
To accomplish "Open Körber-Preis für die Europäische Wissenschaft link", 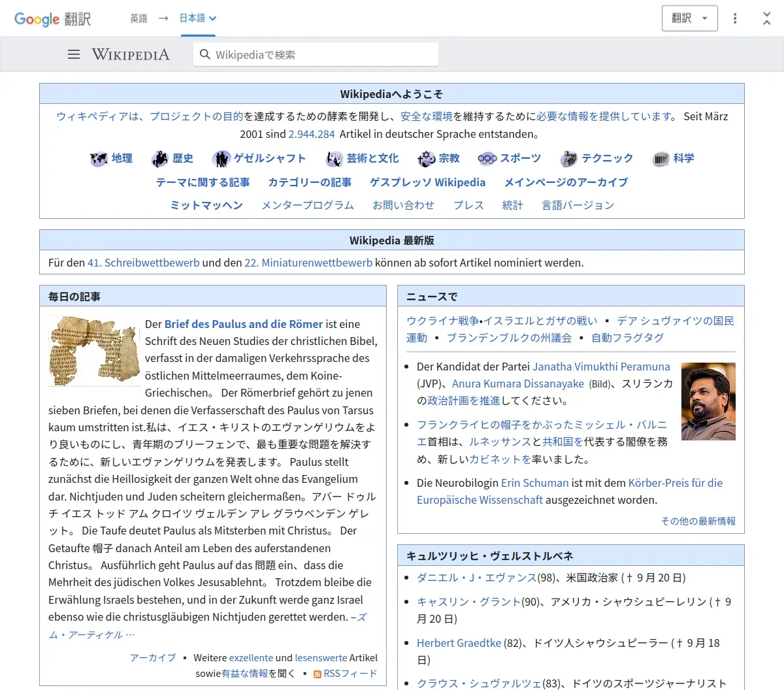I will 570,491.
